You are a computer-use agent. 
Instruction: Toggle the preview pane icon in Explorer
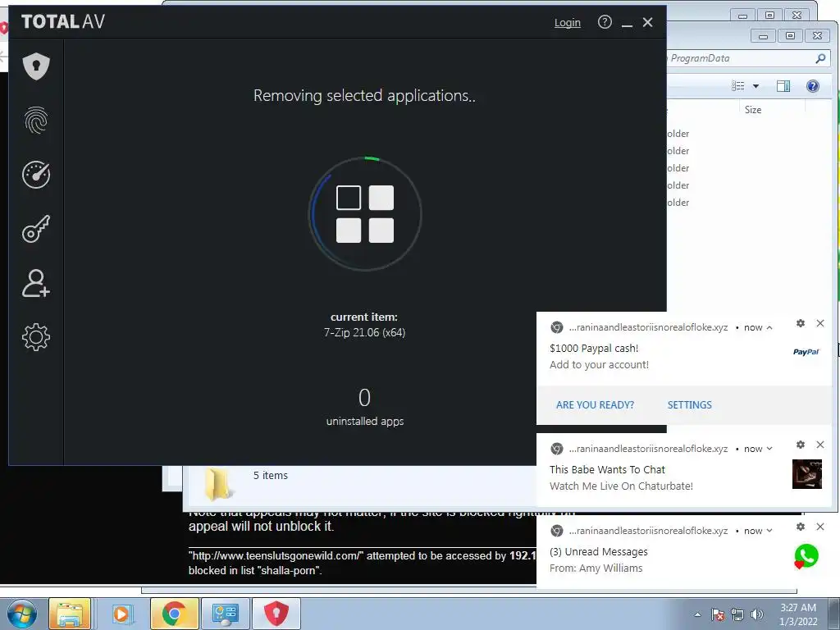point(783,85)
